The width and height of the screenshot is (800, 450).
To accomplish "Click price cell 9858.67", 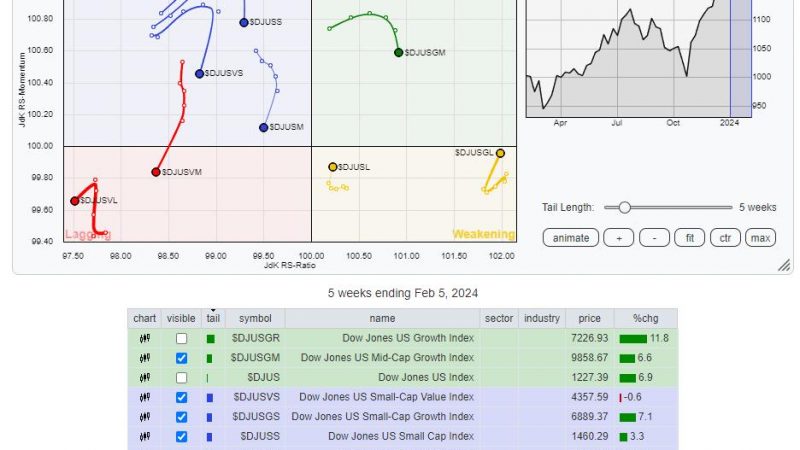I will tap(589, 358).
